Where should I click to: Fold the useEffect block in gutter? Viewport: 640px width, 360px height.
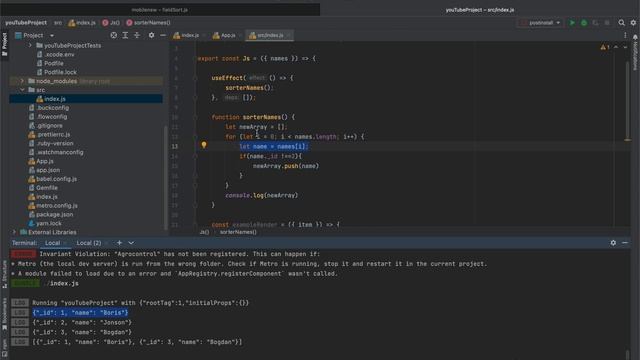pos(196,78)
